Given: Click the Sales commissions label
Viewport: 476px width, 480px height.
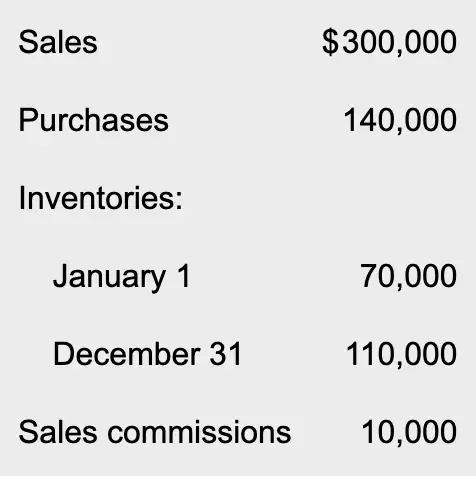Looking at the screenshot, I should pyautogui.click(x=155, y=432).
